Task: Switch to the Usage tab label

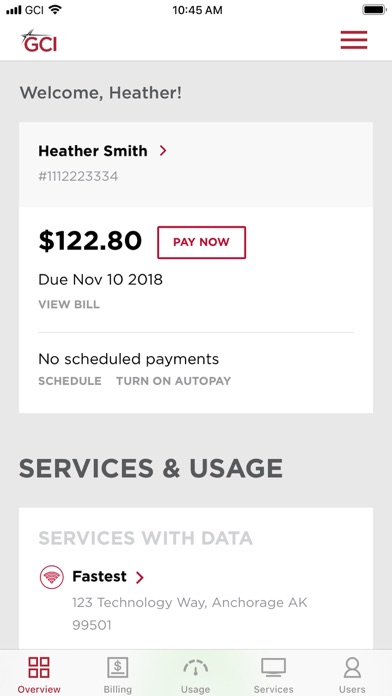Action: (x=195, y=689)
